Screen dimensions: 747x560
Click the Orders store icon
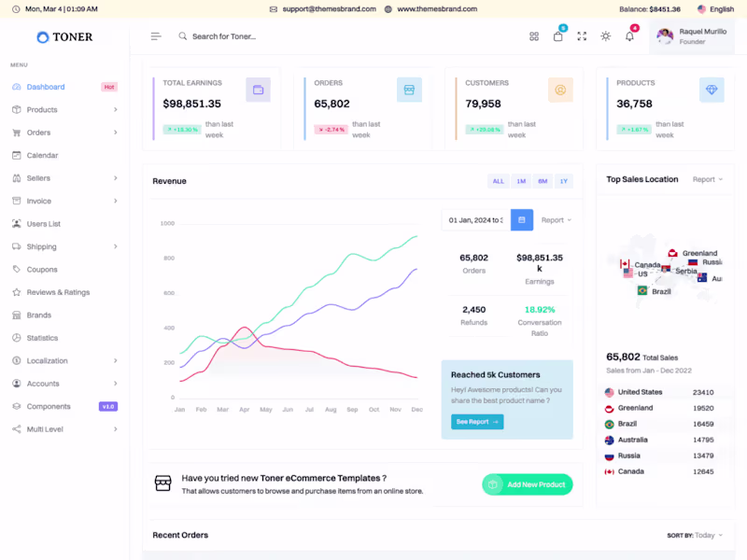409,90
